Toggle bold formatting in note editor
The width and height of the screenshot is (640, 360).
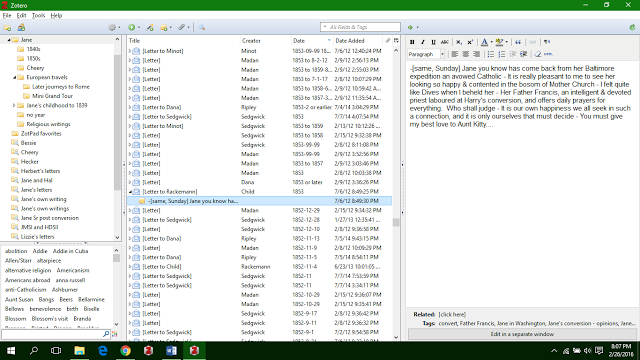pos(412,42)
